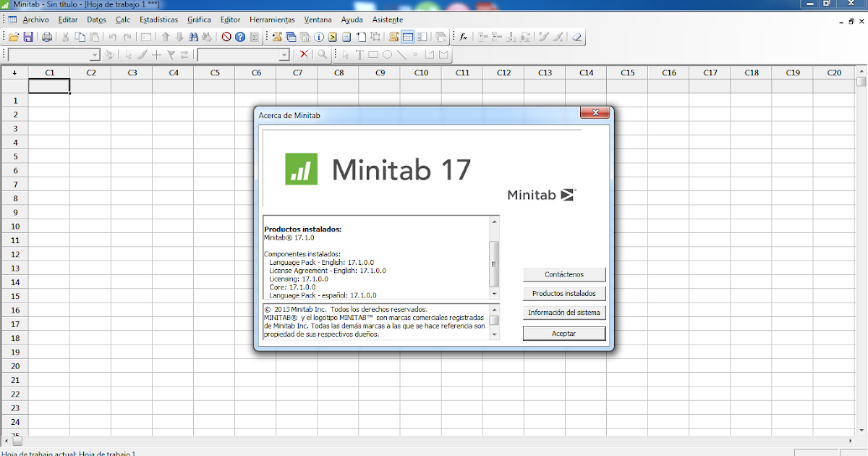
Task: Click the red Cancel icon in toolbar
Action: [226, 37]
